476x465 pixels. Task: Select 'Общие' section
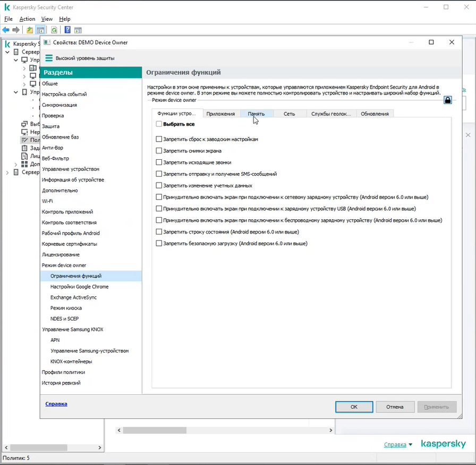tap(91, 83)
